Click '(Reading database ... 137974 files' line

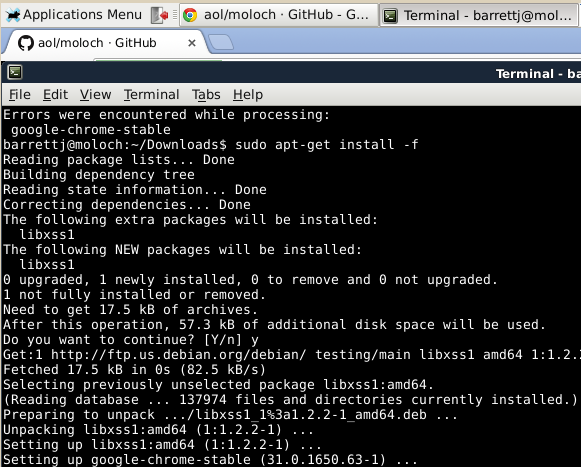[x=290, y=400]
